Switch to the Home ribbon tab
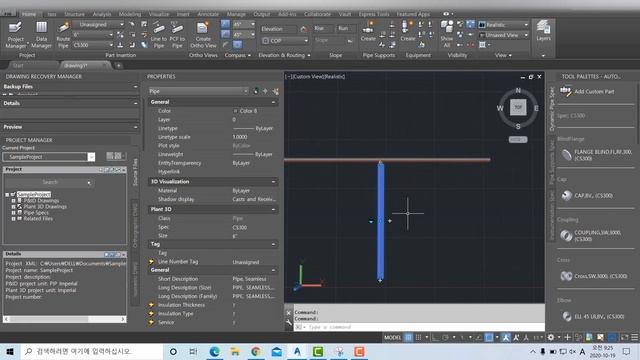640x360 pixels. point(29,14)
